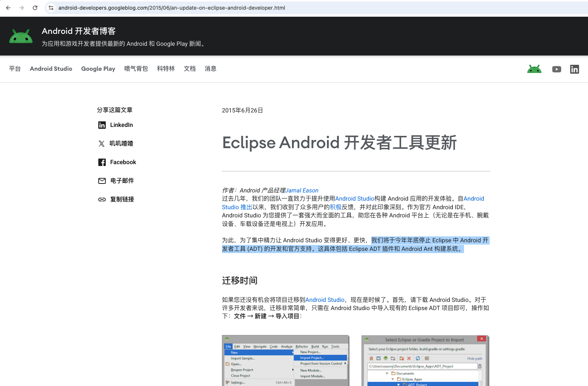Open site info icon in address bar
Viewport: 588px width, 386px height.
pyautogui.click(x=51, y=8)
